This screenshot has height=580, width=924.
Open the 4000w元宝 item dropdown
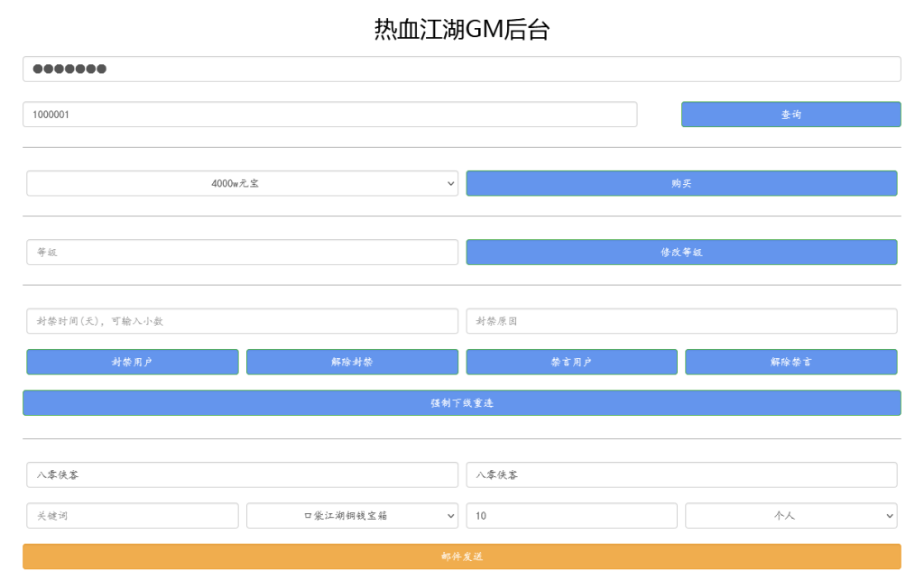(x=242, y=183)
